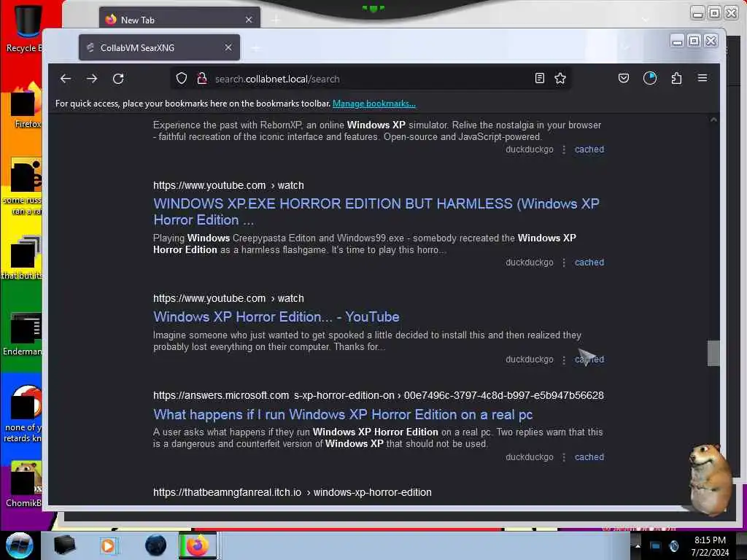This screenshot has height=560, width=747.
Task: Maximize the front Firefox window
Action: (x=694, y=41)
